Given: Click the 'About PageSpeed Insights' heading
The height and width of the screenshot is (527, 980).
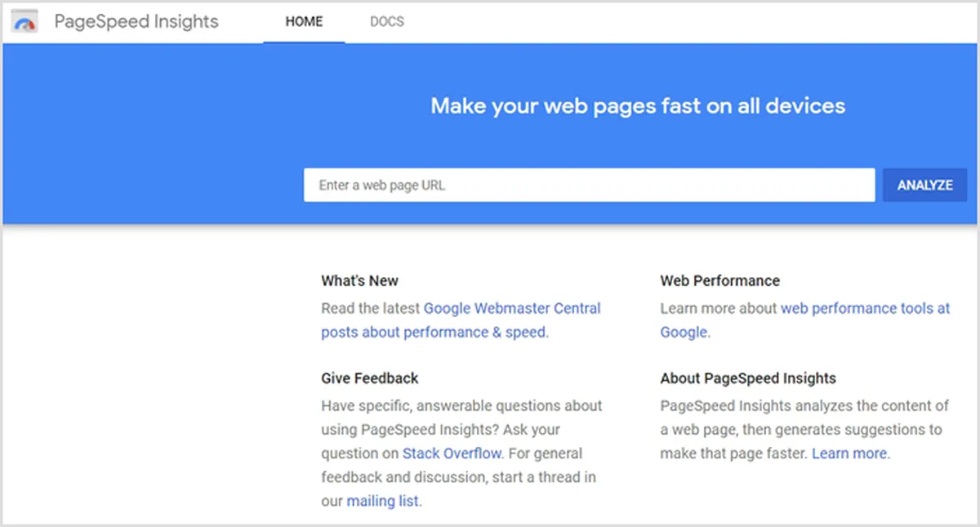Looking at the screenshot, I should point(748,378).
